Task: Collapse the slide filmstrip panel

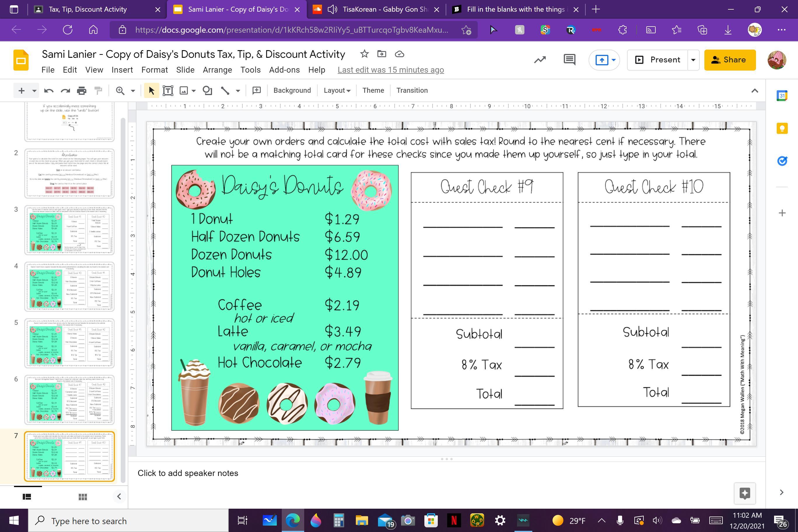Action: pos(119,497)
